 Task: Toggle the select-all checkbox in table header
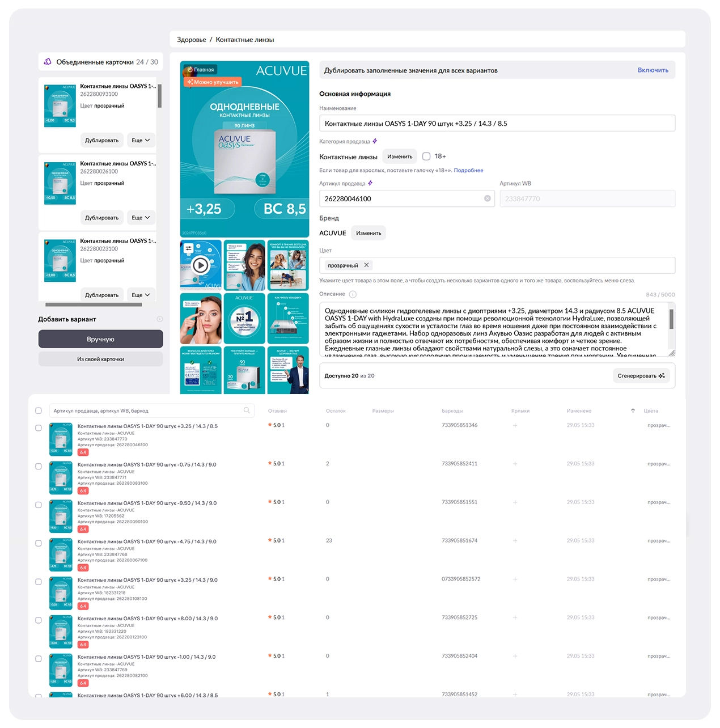[x=39, y=410]
